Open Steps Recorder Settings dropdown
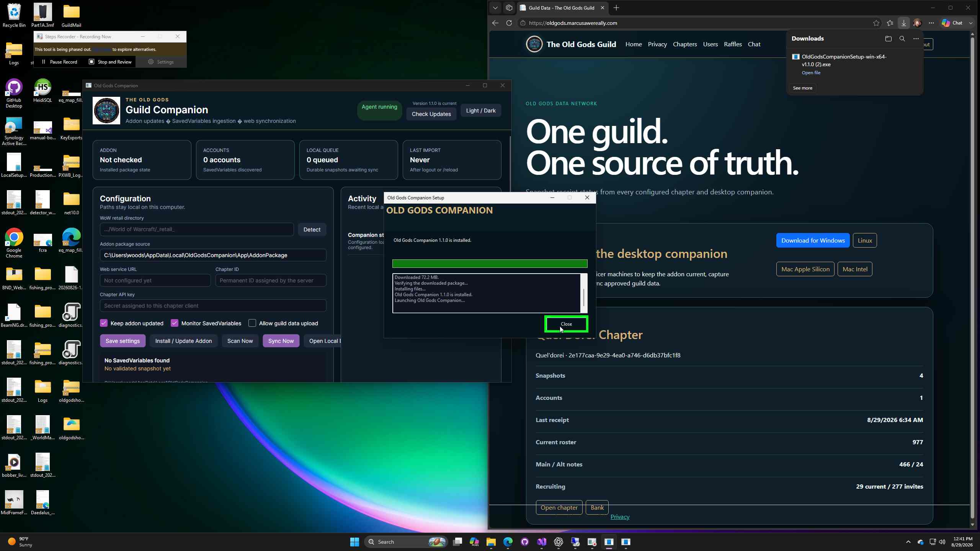980x551 pixels. click(x=161, y=62)
